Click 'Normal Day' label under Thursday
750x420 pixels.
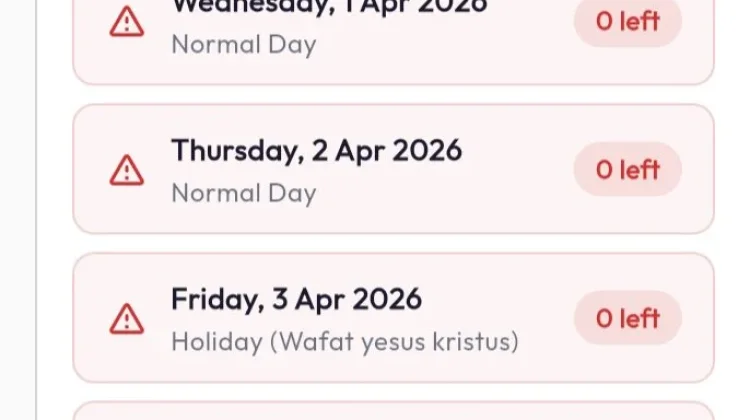(244, 193)
